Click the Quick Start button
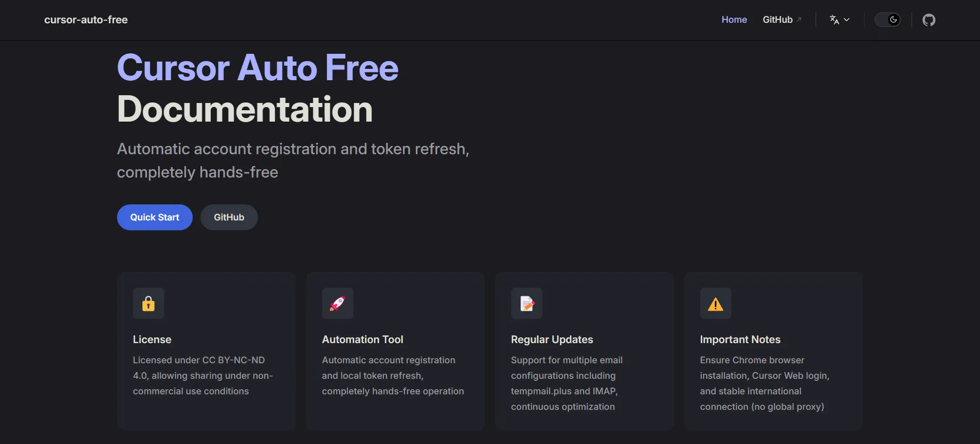980x444 pixels. [155, 217]
